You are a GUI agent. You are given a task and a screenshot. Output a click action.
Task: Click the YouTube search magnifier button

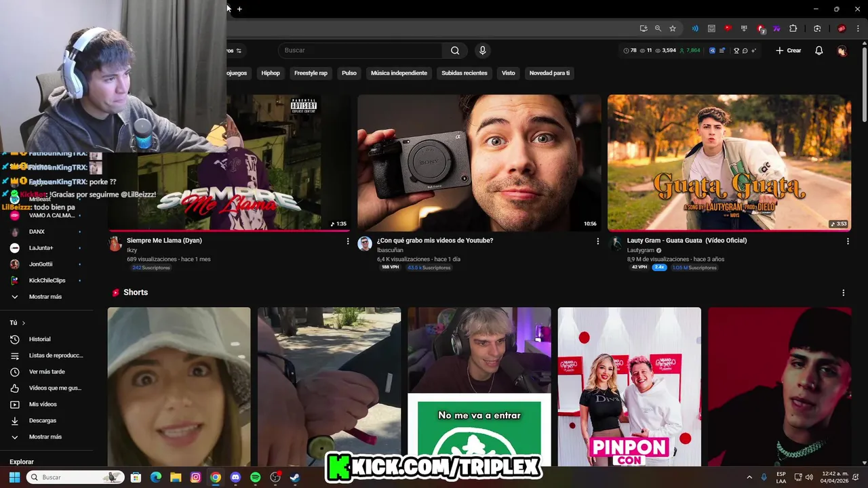point(455,50)
